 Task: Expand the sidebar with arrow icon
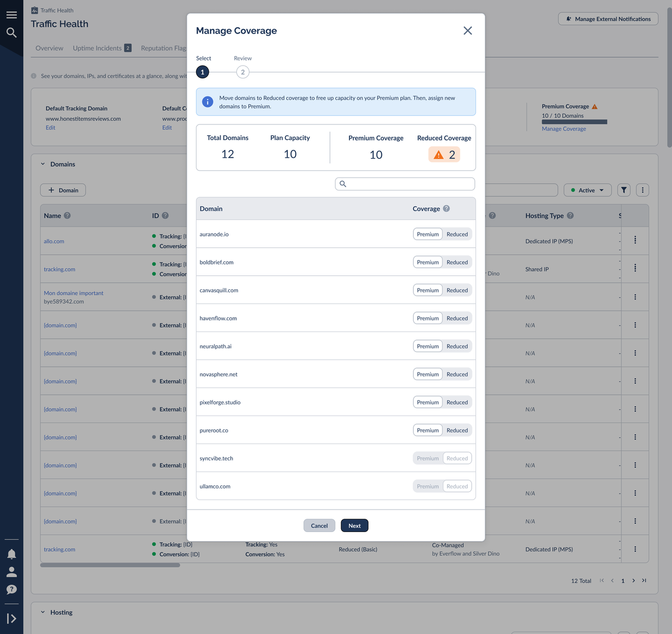pos(11,619)
